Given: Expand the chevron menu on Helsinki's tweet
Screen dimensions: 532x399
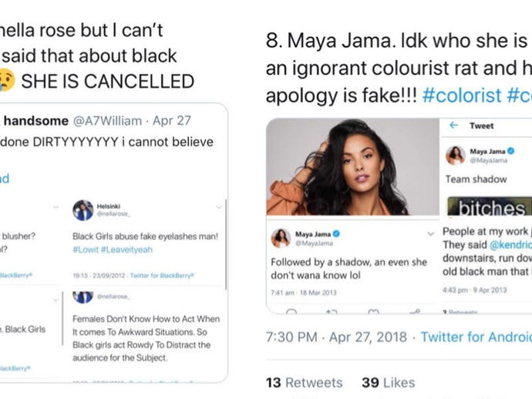Looking at the screenshot, I should 219,206.
